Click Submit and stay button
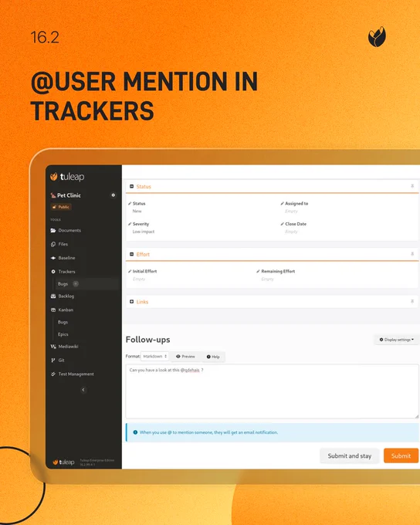Viewport: 420px width, 525px height. click(x=349, y=456)
